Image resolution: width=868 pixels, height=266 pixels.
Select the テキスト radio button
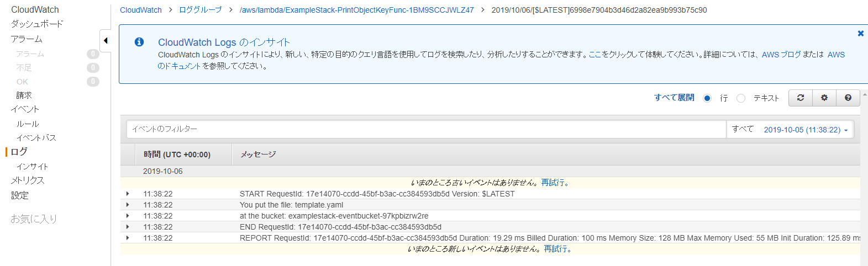pos(741,98)
